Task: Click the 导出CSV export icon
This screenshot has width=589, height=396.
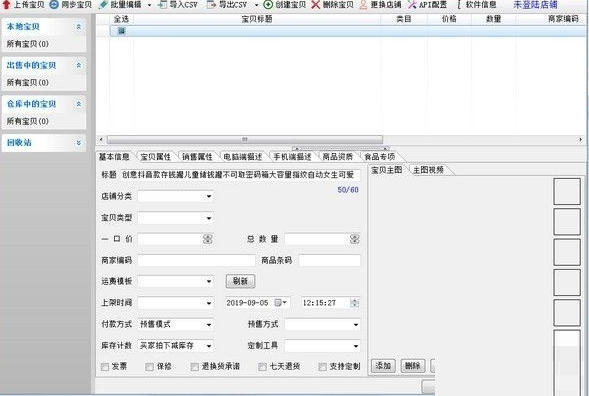Action: coord(211,5)
